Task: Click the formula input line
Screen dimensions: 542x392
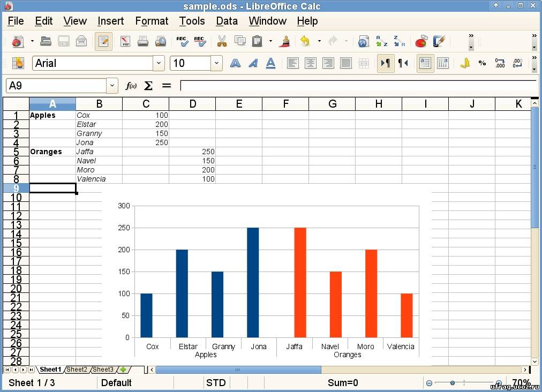Action: tap(358, 86)
